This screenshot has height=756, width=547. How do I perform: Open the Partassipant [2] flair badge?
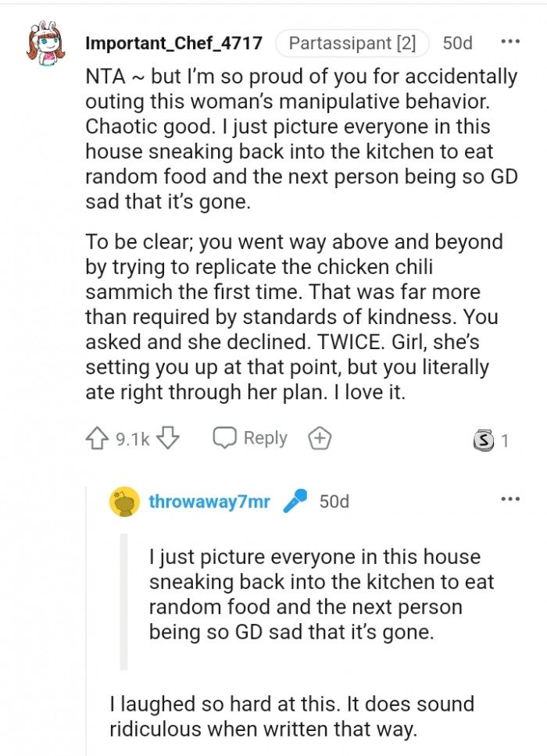coord(352,43)
